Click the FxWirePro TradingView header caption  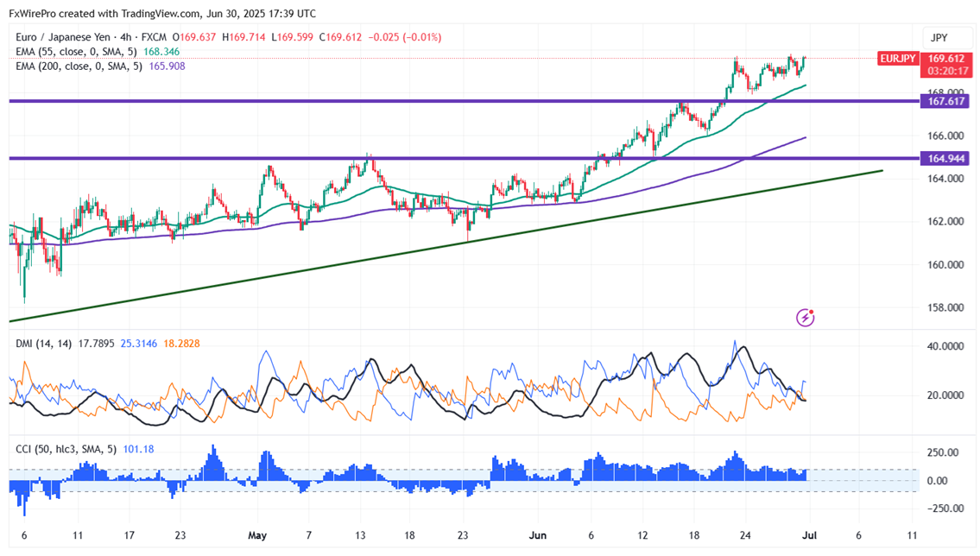[162, 13]
